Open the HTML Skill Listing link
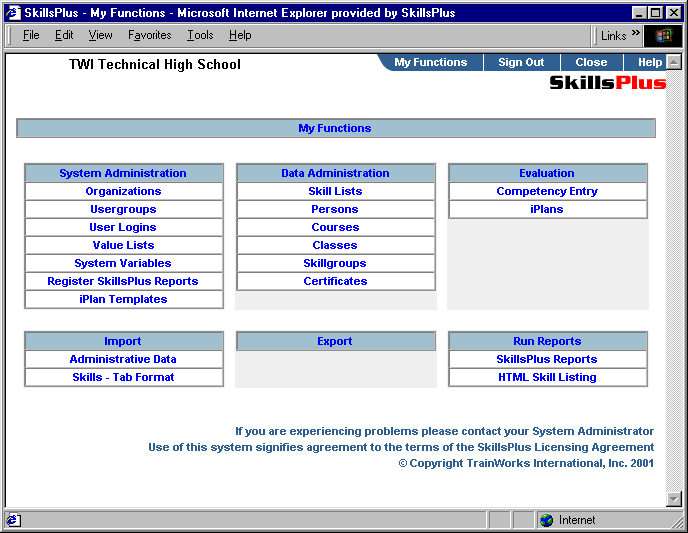The width and height of the screenshot is (688, 533). [x=547, y=377]
